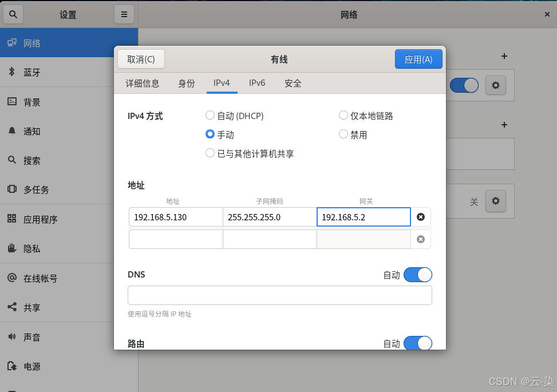Toggle automatic DNS switch

coord(418,275)
